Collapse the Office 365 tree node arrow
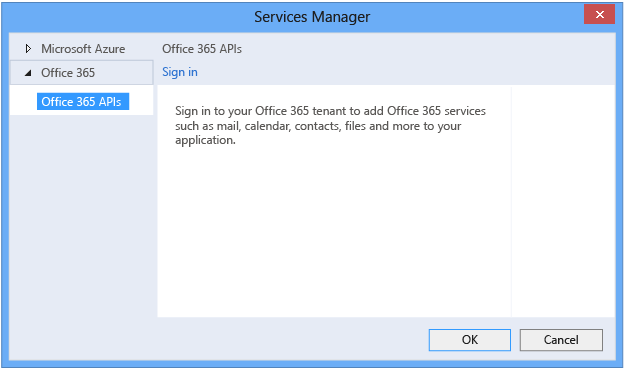The width and height of the screenshot is (624, 369). pyautogui.click(x=28, y=73)
